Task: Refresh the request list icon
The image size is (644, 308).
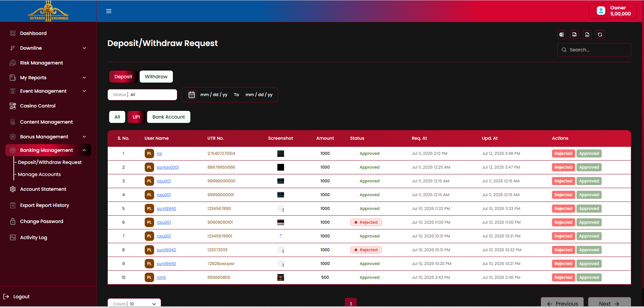Action: [600, 35]
